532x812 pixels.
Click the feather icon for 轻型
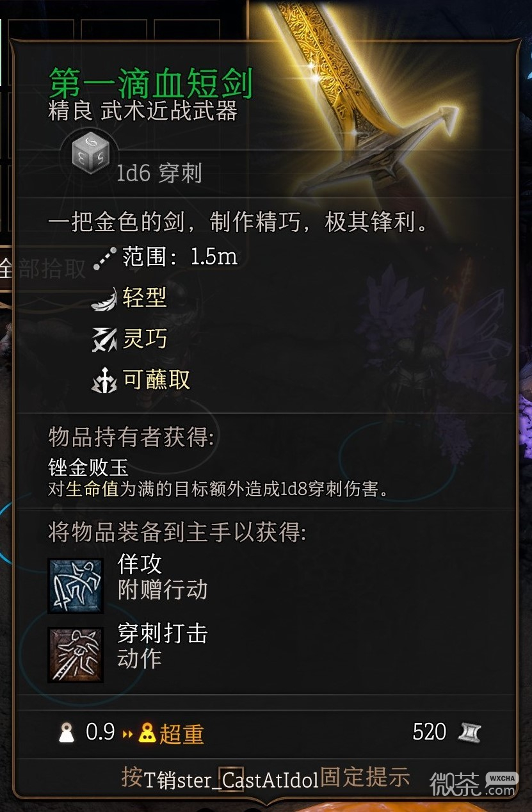coord(104,299)
